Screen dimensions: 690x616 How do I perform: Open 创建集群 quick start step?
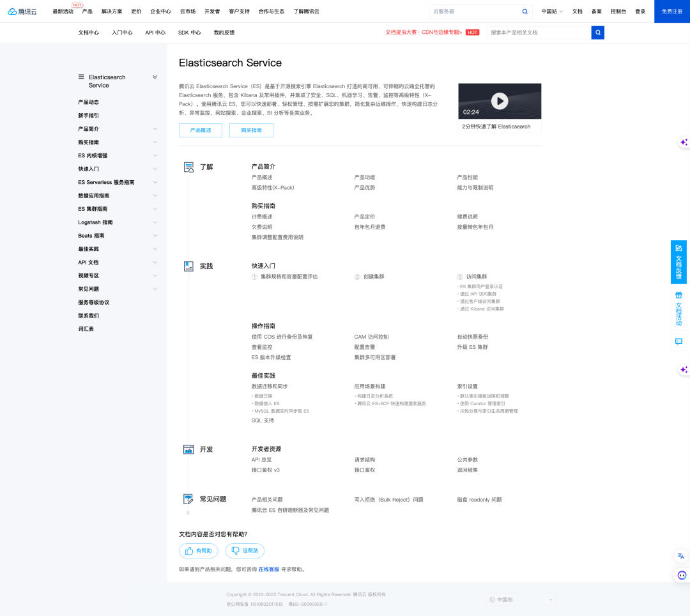[374, 277]
